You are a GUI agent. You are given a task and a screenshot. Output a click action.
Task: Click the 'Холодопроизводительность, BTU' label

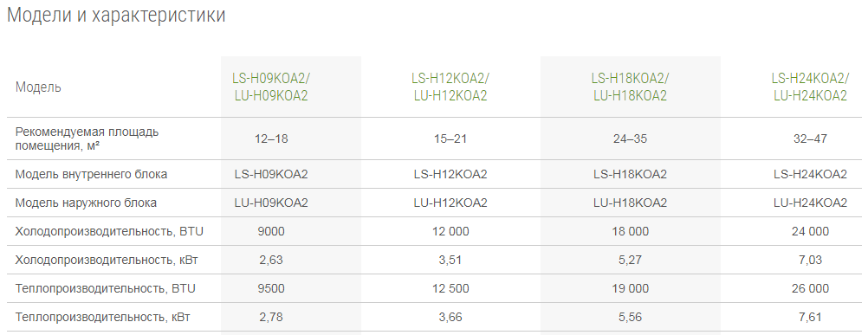click(110, 232)
